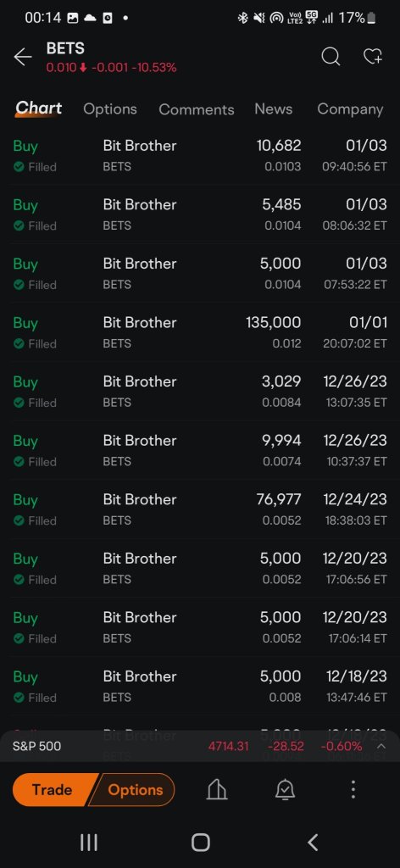Tap Android recent apps navigation icon
This screenshot has width=400, height=868.
point(88,843)
